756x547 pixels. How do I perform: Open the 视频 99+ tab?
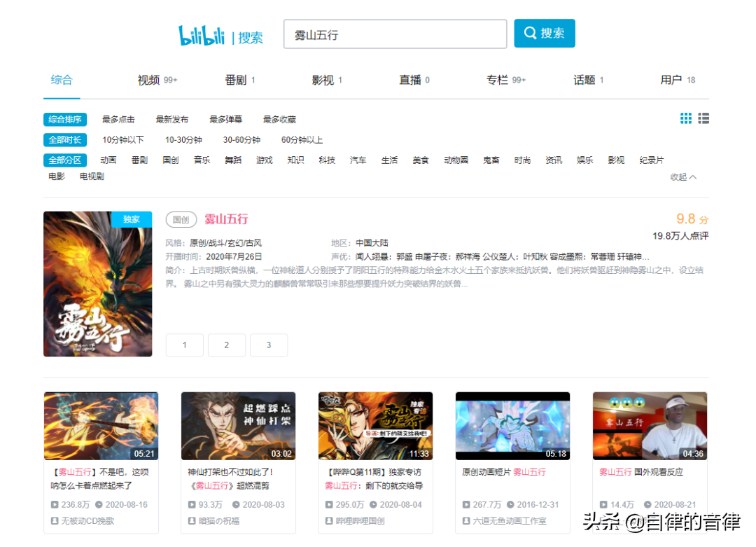(x=157, y=80)
